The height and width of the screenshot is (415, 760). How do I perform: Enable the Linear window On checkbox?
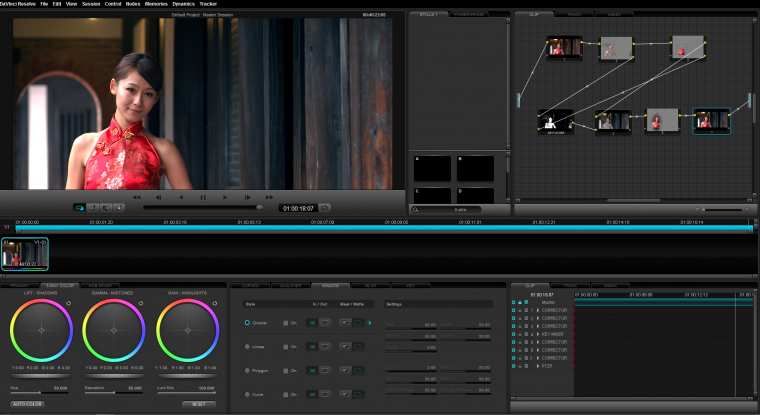(x=286, y=346)
